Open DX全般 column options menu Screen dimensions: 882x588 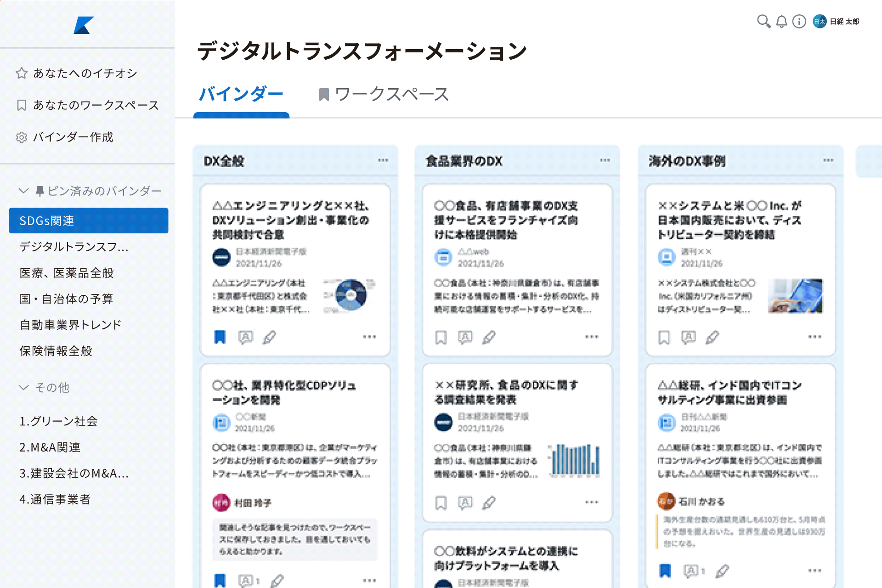383,160
